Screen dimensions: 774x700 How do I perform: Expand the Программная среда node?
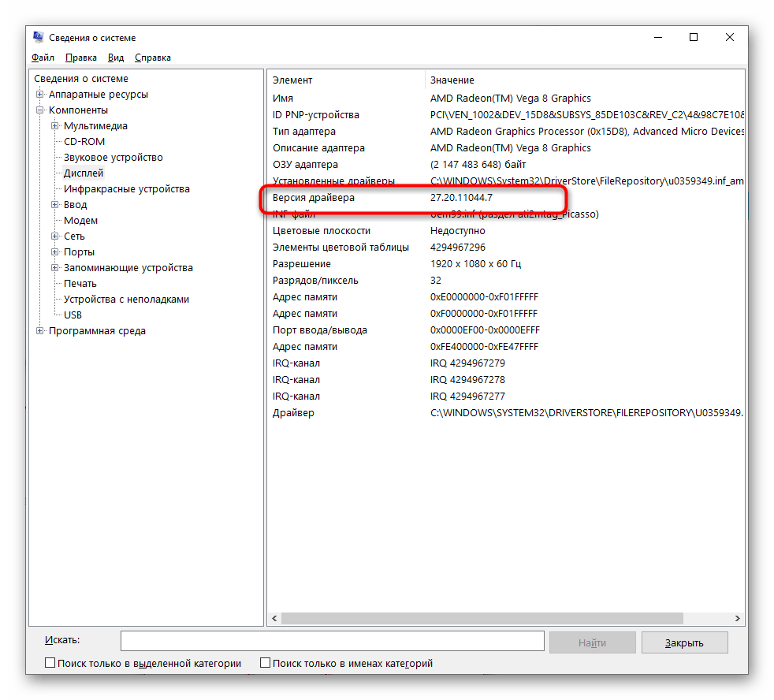coord(40,331)
